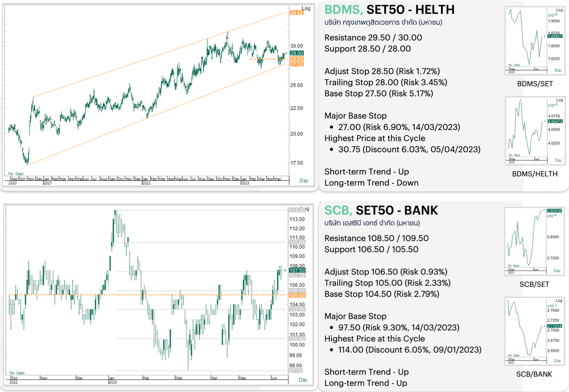The width and height of the screenshot is (569, 392).
Task: Click the orange 27.52 price tag
Action: tap(296, 64)
